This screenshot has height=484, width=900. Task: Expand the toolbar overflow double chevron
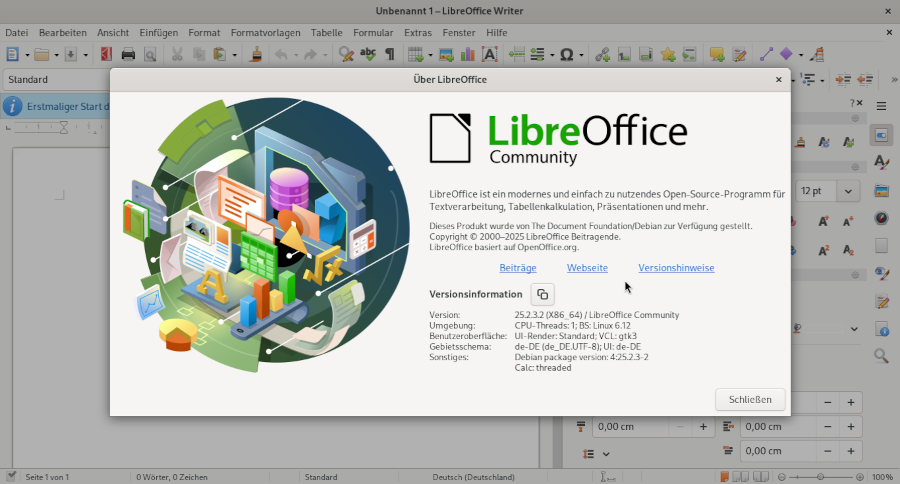[894, 80]
